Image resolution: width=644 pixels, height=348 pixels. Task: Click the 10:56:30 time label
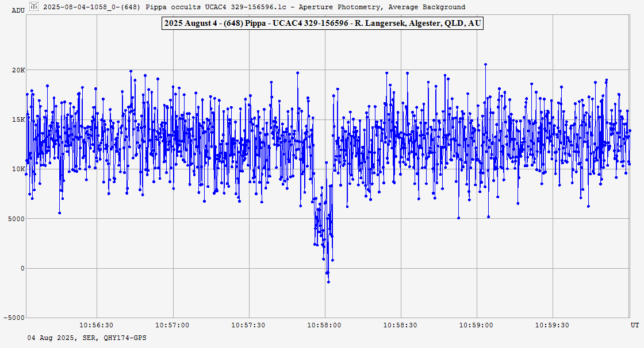[x=96, y=325]
